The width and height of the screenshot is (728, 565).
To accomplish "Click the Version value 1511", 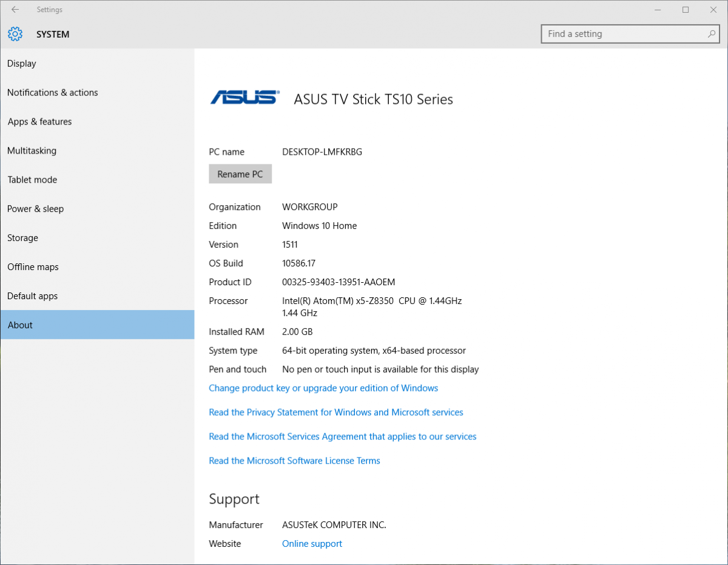I will [290, 245].
